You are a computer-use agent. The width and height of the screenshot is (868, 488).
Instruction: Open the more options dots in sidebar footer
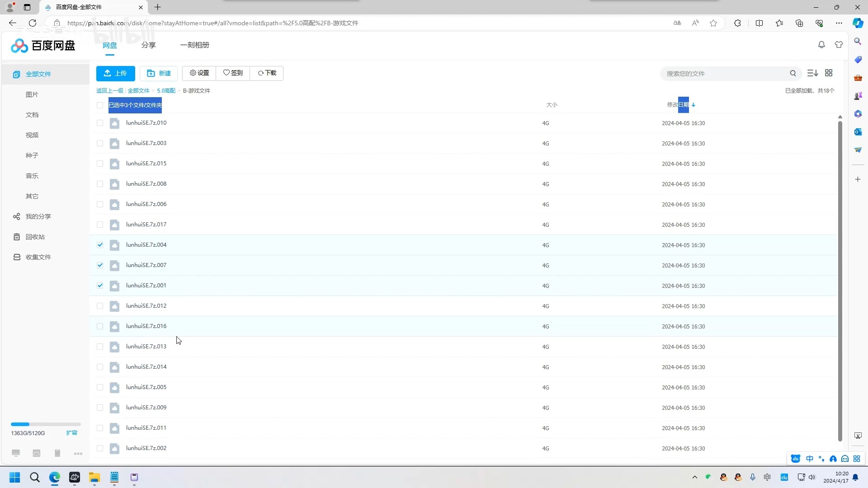click(x=78, y=454)
